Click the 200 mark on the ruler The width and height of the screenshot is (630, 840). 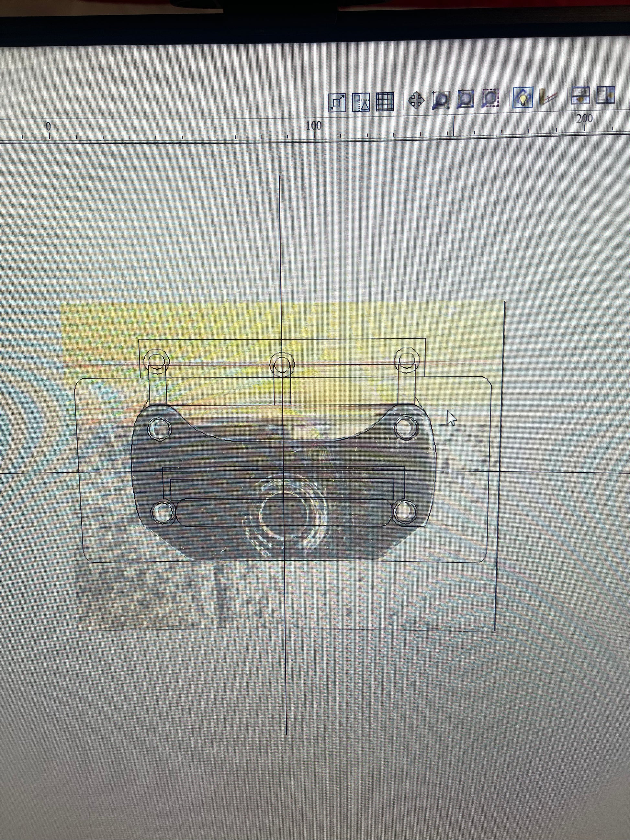(584, 118)
